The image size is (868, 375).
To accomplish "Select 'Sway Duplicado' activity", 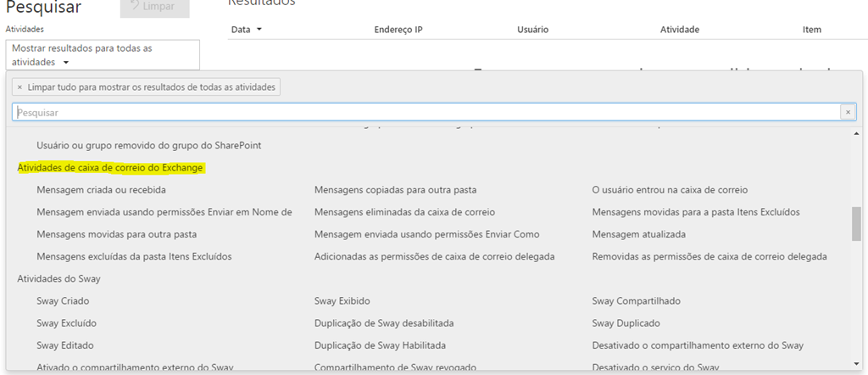I will tap(626, 323).
